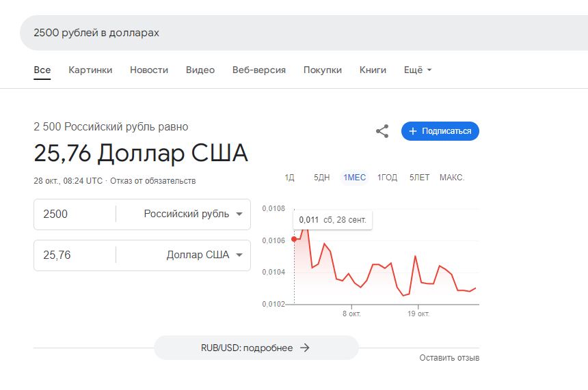Click the arrow icon in RUB/USD подробнее
Viewport: 588px width, 390px height.
[305, 348]
